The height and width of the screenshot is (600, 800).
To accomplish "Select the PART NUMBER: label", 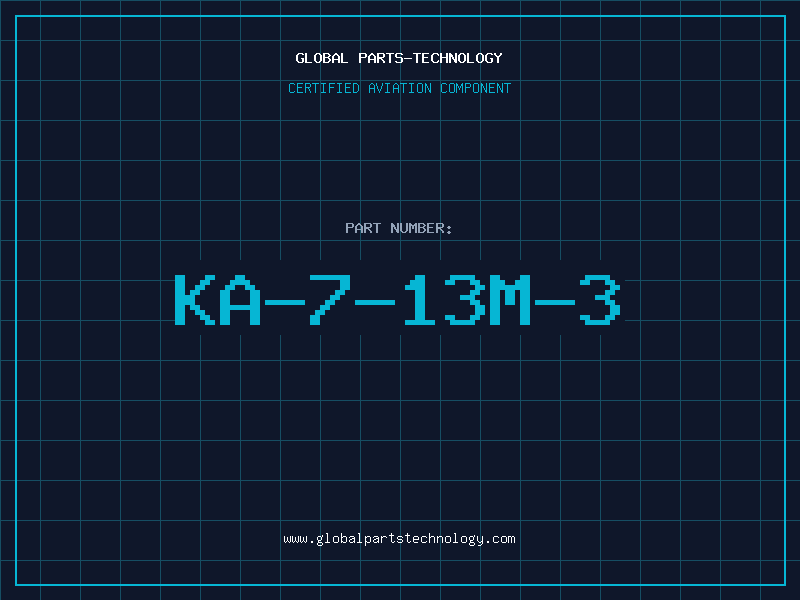I will pos(398,228).
